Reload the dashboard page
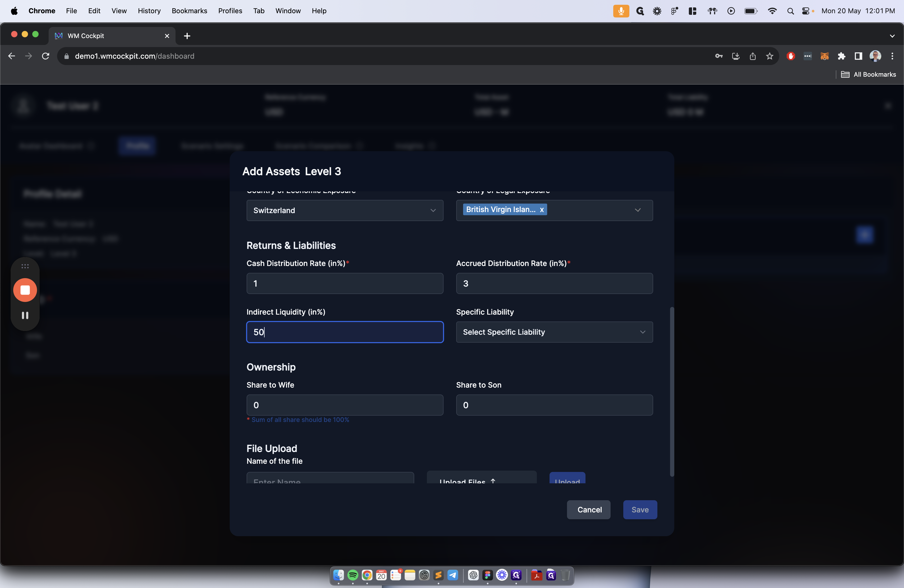This screenshot has height=588, width=904. click(x=45, y=56)
